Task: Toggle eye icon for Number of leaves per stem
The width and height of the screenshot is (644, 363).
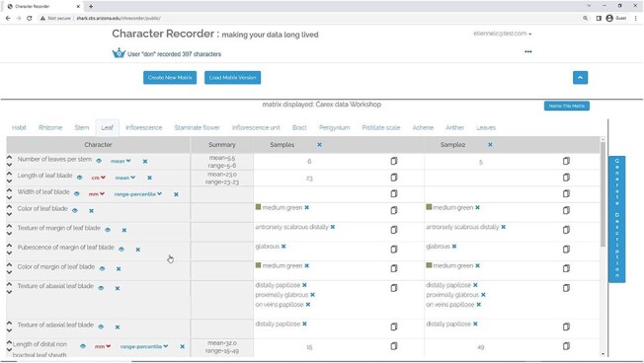Action: tap(99, 161)
